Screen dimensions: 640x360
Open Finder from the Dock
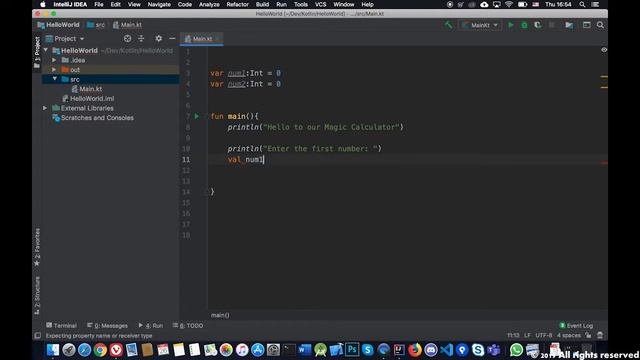tap(53, 350)
